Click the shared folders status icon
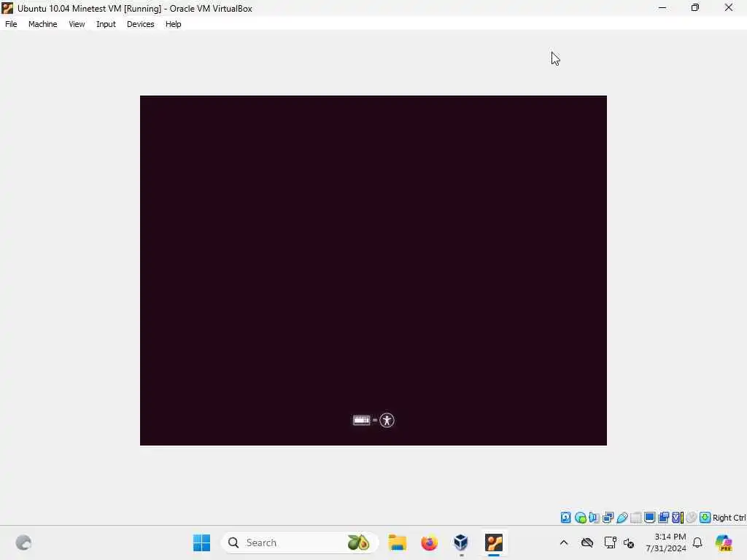The height and width of the screenshot is (560, 747). (x=635, y=517)
